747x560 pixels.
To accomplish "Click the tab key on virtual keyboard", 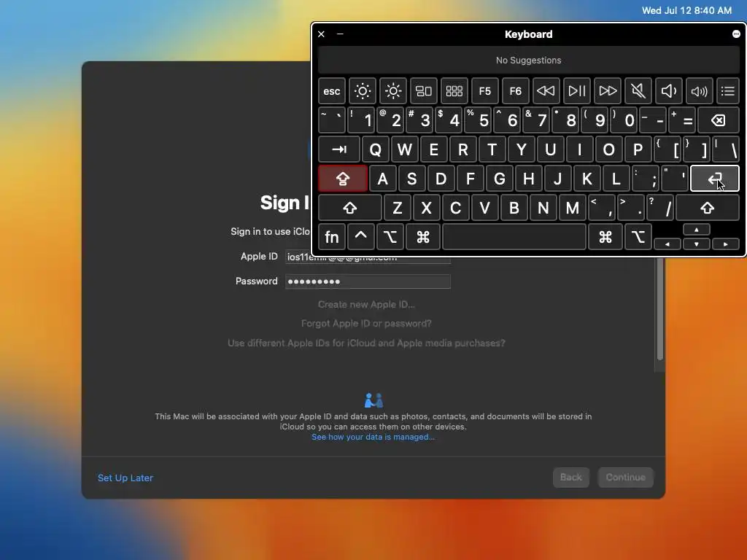I will (339, 149).
